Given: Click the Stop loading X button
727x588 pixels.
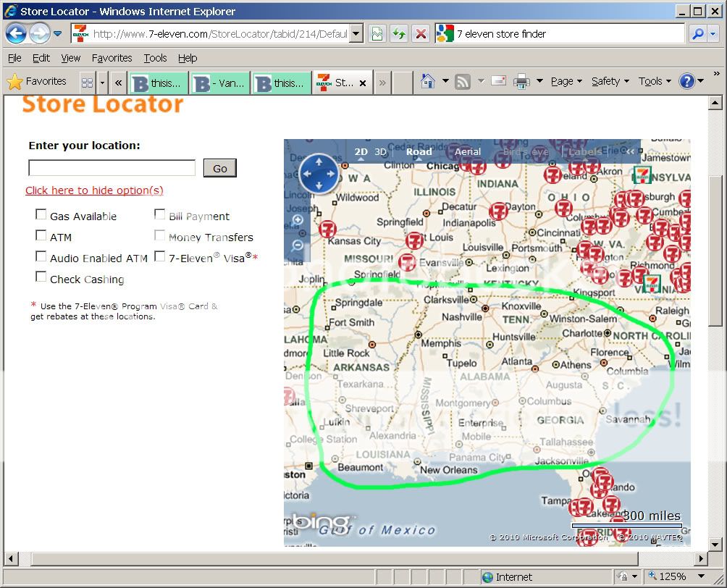Looking at the screenshot, I should coord(420,34).
